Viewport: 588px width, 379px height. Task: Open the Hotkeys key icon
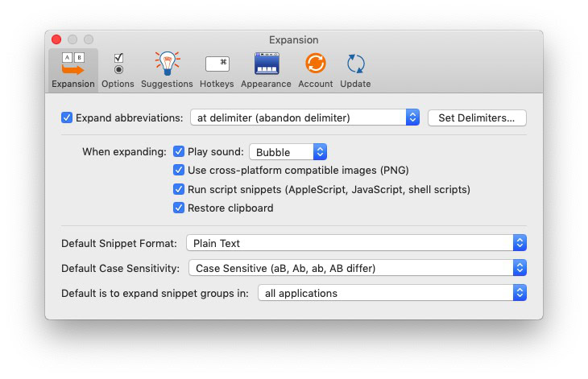click(x=217, y=64)
